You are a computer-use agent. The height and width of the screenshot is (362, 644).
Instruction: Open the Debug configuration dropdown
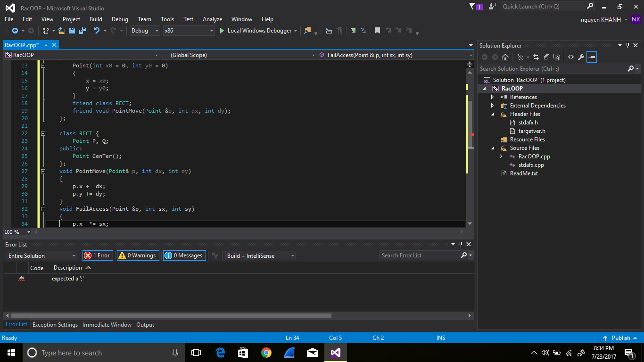(x=144, y=31)
